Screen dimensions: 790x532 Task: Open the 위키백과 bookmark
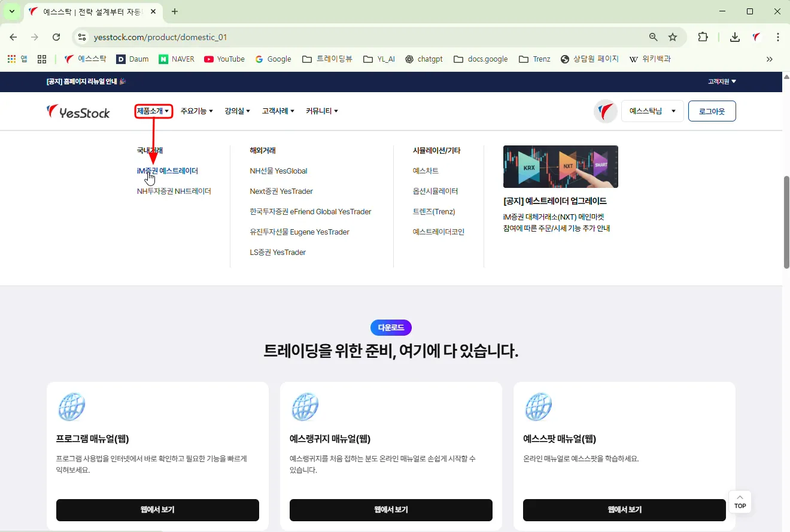tap(650, 59)
